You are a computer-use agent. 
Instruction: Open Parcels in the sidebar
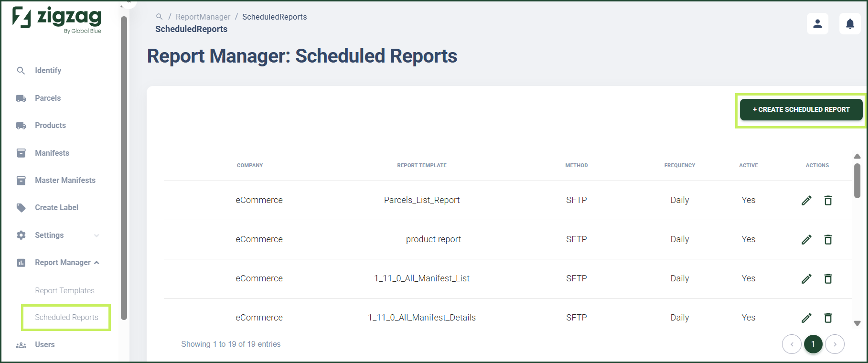48,98
